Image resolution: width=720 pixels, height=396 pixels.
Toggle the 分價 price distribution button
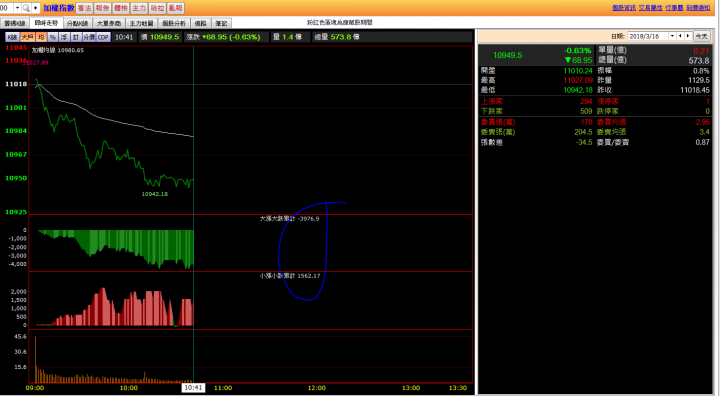coord(90,37)
